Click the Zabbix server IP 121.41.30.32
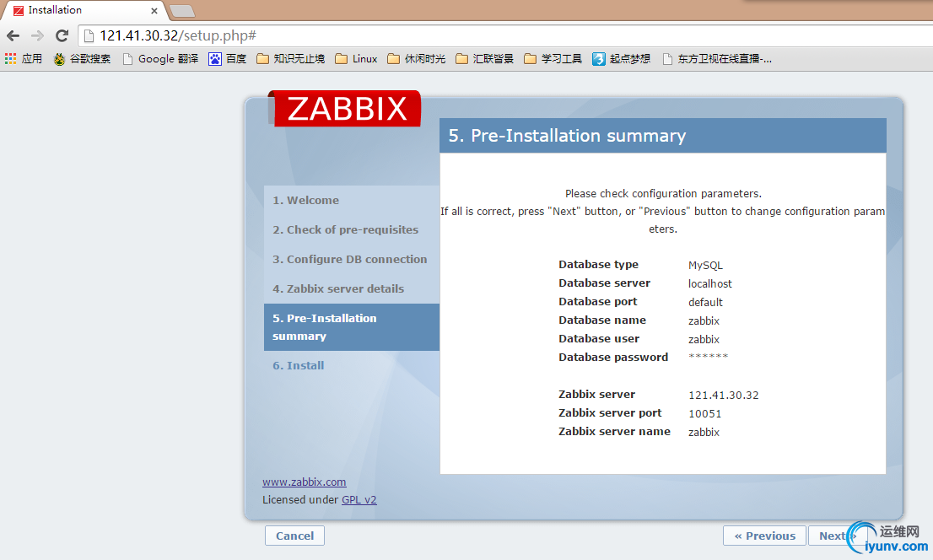The height and width of the screenshot is (560, 933). (x=724, y=396)
